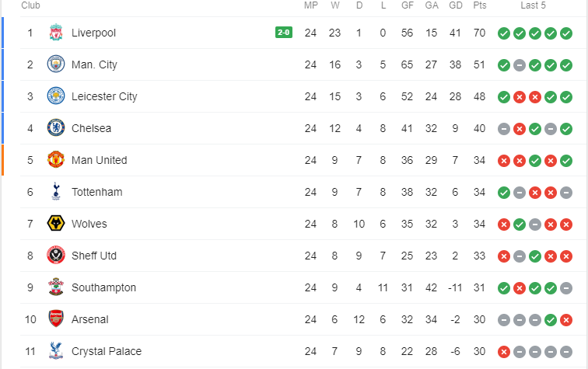Click the GD column header

click(x=455, y=5)
